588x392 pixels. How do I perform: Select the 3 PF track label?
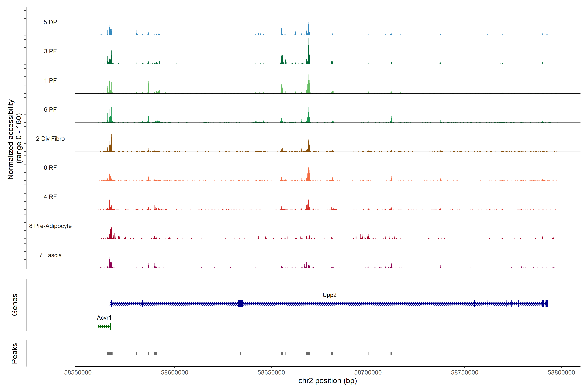(x=50, y=51)
